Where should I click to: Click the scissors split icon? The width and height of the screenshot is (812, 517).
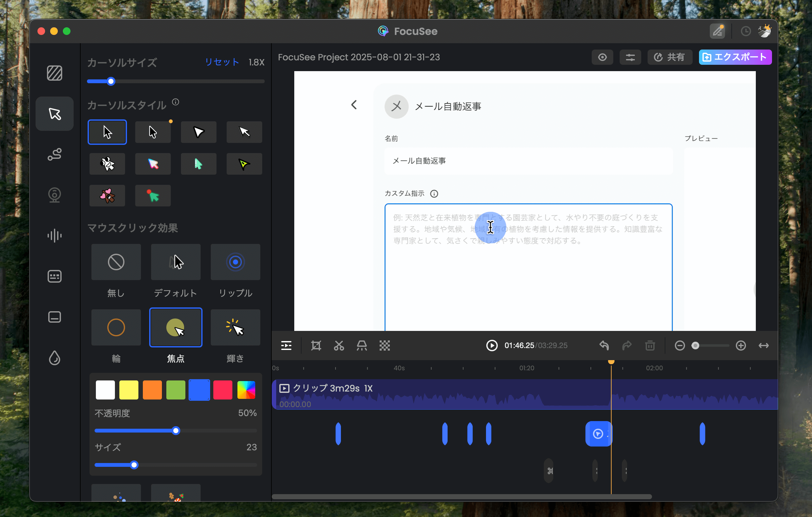(x=339, y=345)
